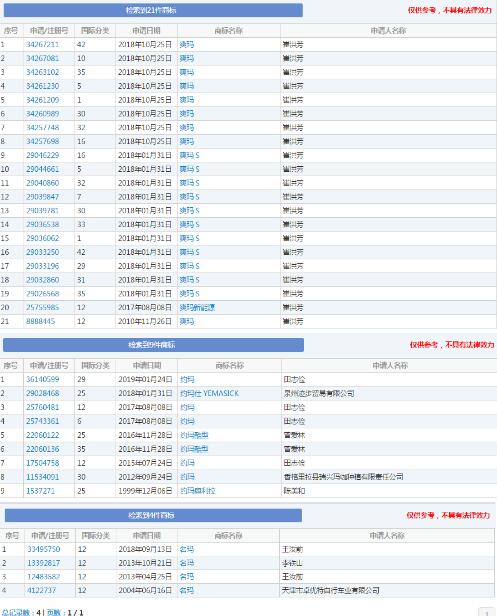Open trademark name link in row 22060122
497x616 pixels.
coord(194,435)
